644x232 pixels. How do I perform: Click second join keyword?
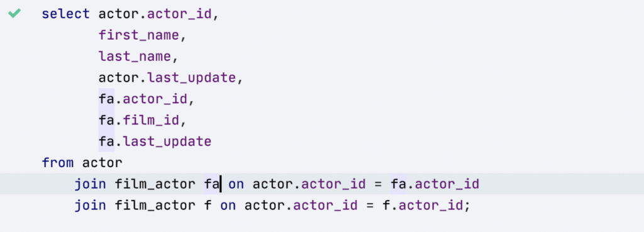pyautogui.click(x=91, y=206)
